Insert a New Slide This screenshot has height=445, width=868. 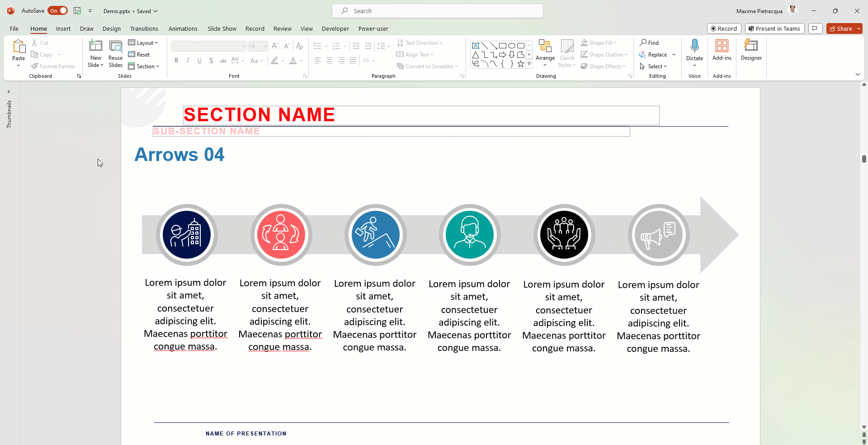95,47
